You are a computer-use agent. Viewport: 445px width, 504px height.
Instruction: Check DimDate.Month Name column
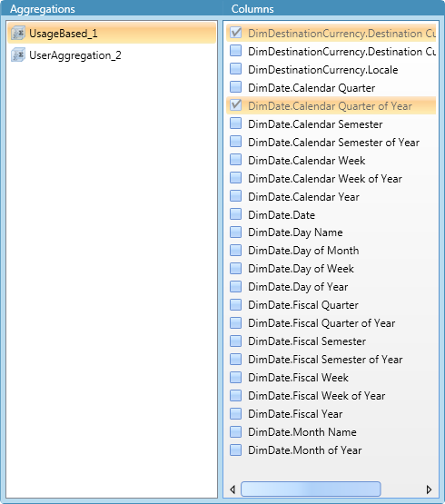click(x=236, y=431)
